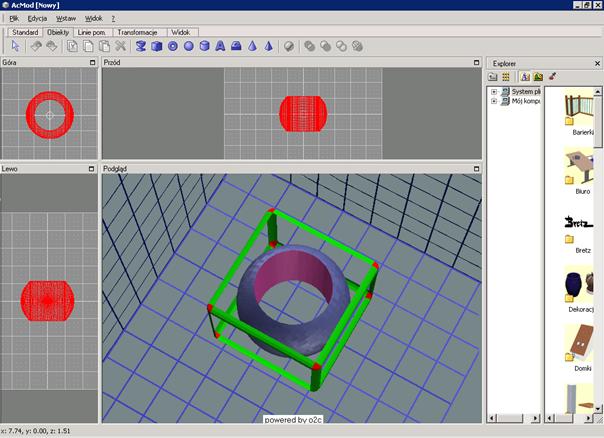This screenshot has height=438, width=604.
Task: Open the Widok menu
Action: pos(94,18)
